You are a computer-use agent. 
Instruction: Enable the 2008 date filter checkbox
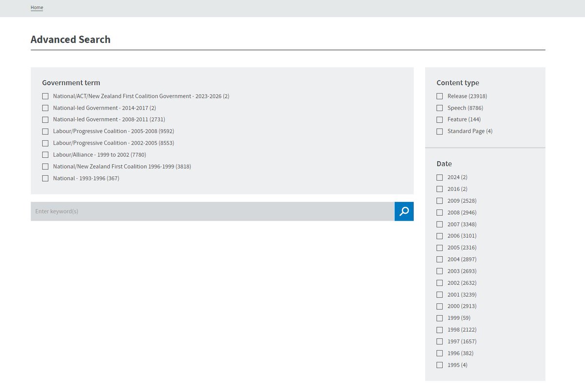pos(440,212)
